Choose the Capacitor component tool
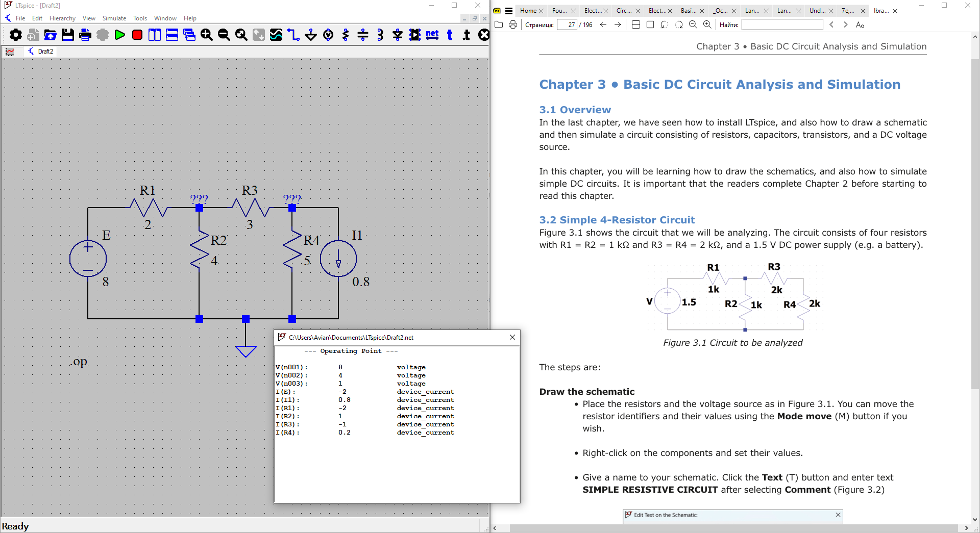Screen dimensions: 980x533 363,35
